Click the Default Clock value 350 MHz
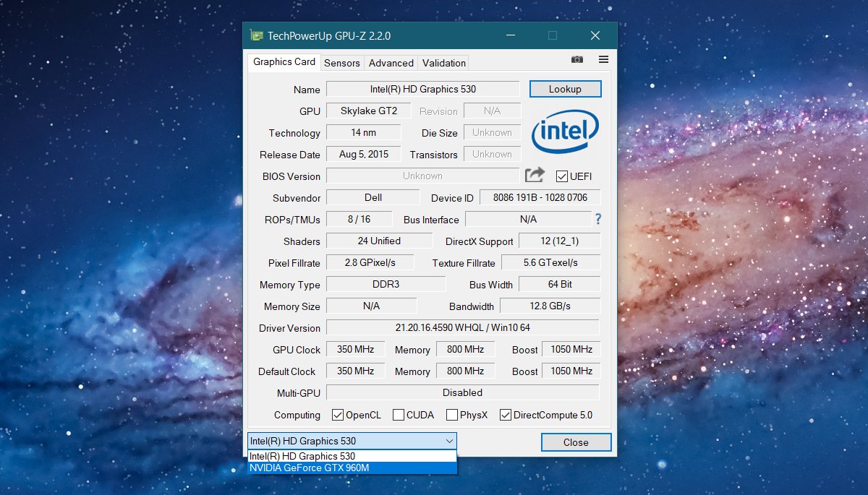 point(355,371)
